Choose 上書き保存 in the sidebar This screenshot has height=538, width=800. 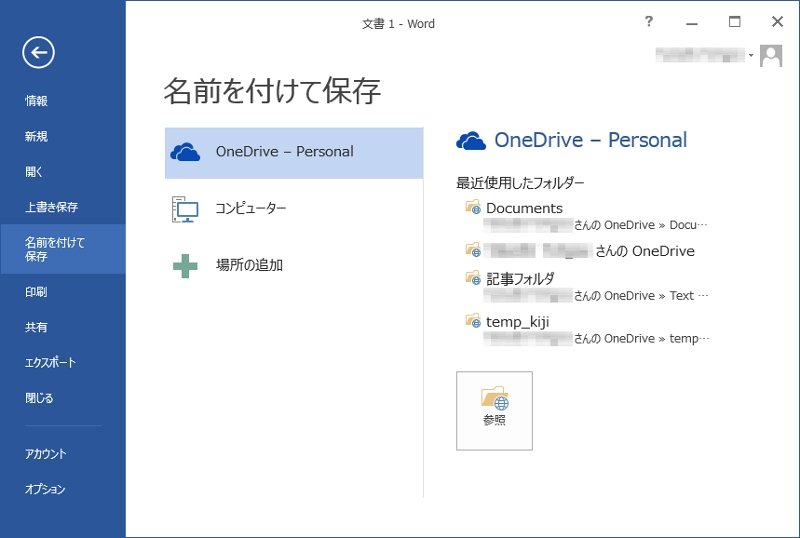coord(52,207)
